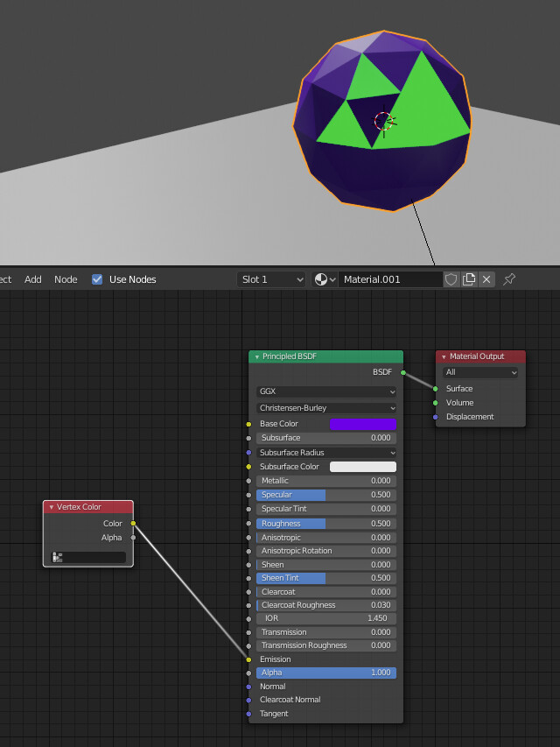Click the Anisotropic Rotation value field
The width and height of the screenshot is (560, 747).
(x=326, y=551)
